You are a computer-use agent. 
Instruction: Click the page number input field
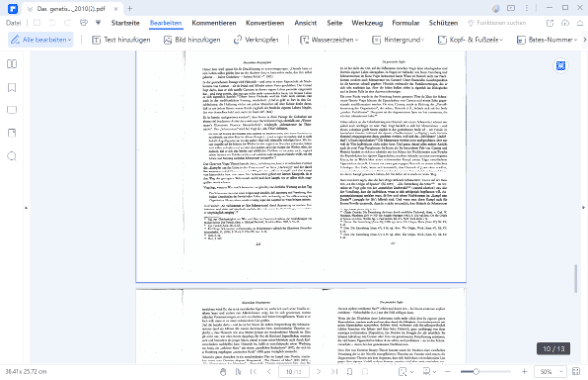pyautogui.click(x=294, y=372)
